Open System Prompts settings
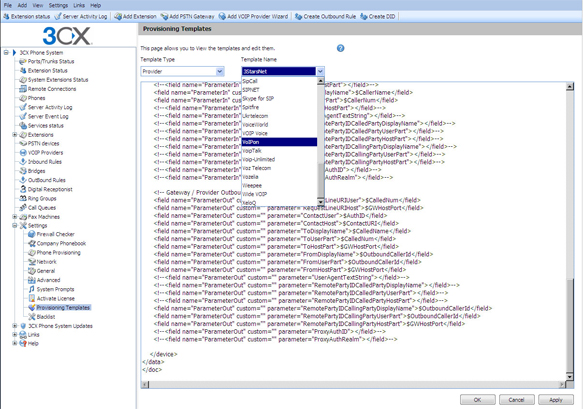 (55, 289)
